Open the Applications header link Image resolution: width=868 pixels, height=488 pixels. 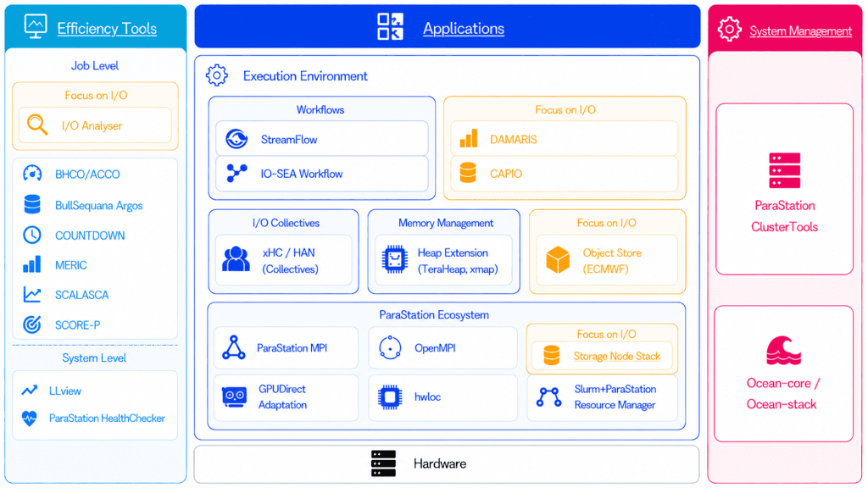coord(464,28)
